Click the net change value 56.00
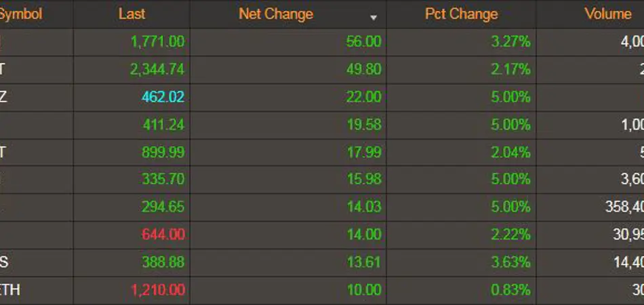This screenshot has height=305, width=644. (x=363, y=42)
